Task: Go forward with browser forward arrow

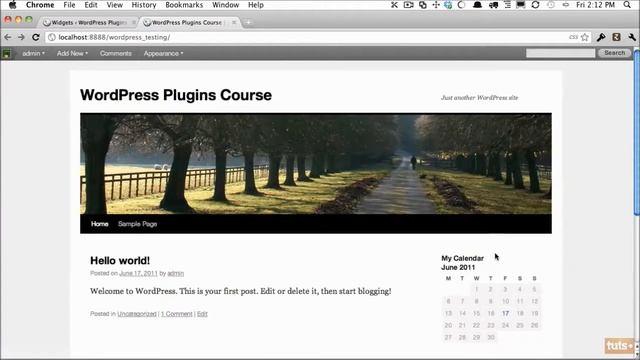Action: 21,37
